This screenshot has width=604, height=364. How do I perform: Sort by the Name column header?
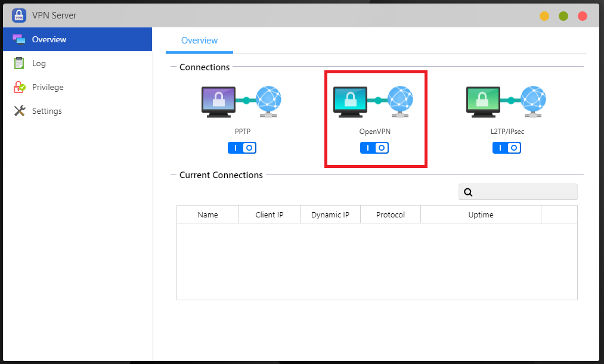(x=207, y=214)
